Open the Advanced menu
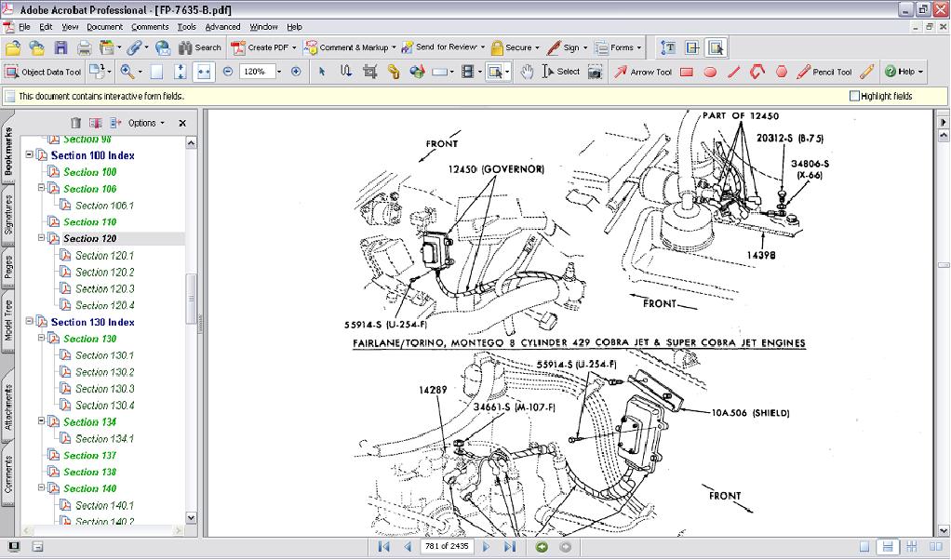This screenshot has height=560, width=951. (x=222, y=27)
